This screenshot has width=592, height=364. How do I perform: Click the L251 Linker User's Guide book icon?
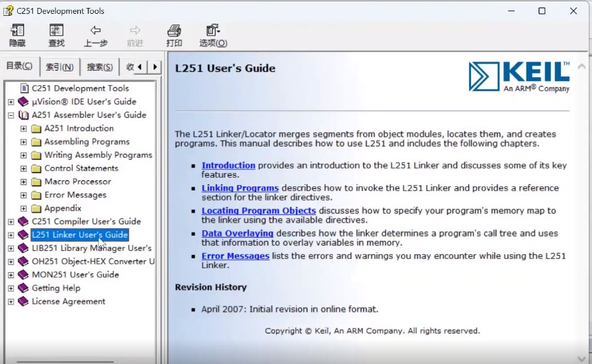(x=23, y=235)
